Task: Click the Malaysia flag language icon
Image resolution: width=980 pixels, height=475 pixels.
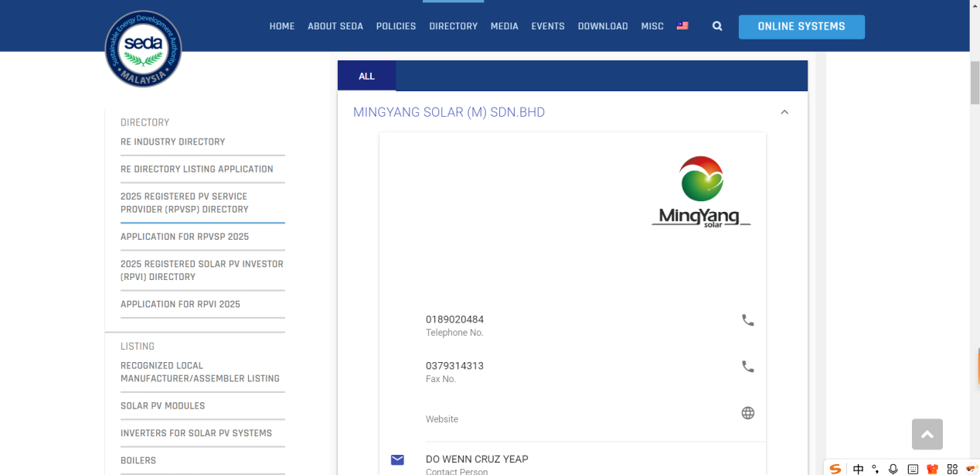Action: click(x=682, y=26)
